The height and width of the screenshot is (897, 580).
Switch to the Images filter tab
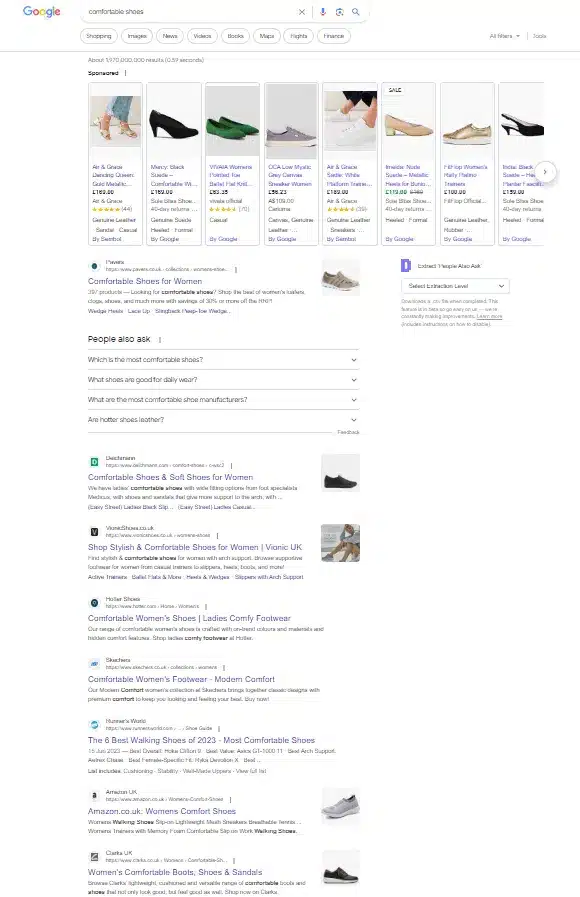137,36
